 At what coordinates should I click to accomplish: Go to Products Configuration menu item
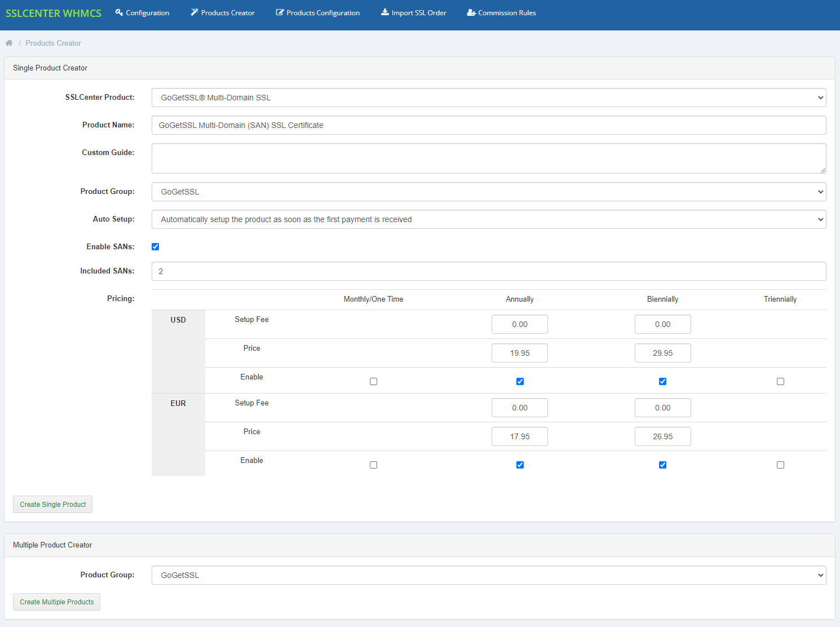tap(318, 12)
